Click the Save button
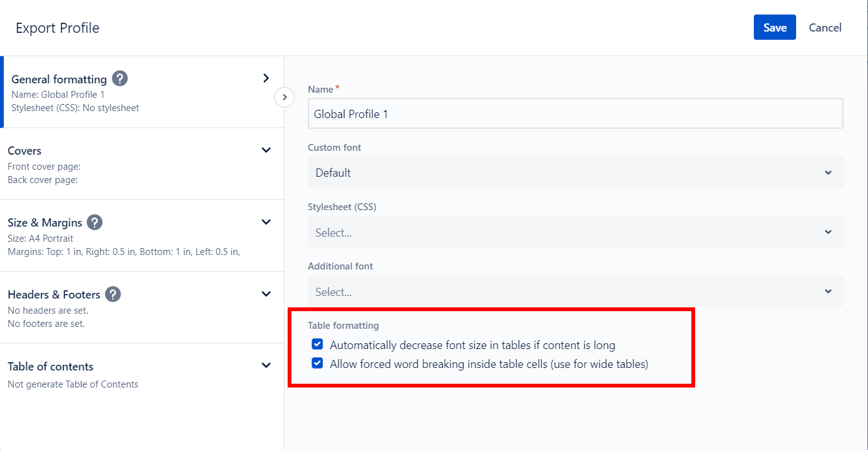The image size is (868, 450). 775,27
